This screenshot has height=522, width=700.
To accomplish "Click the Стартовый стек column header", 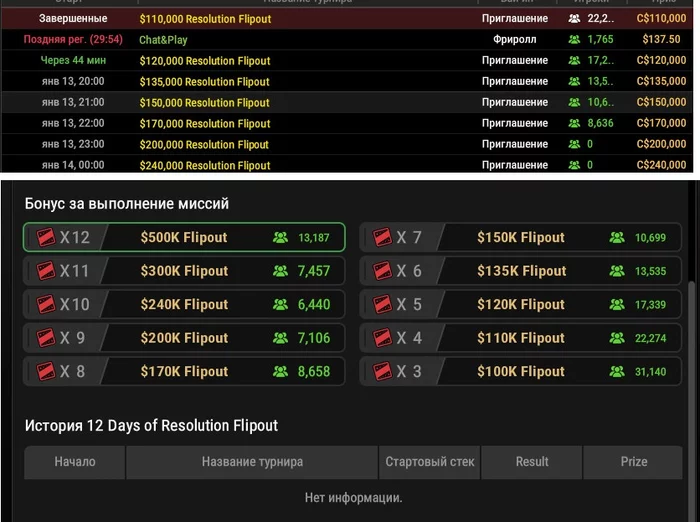I will 430,462.
